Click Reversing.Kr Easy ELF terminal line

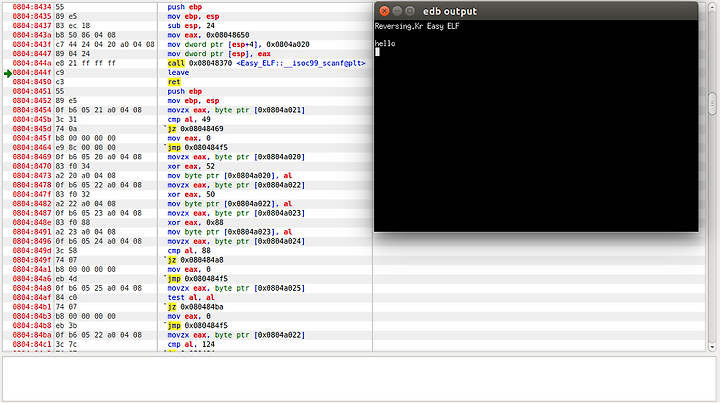[x=417, y=26]
